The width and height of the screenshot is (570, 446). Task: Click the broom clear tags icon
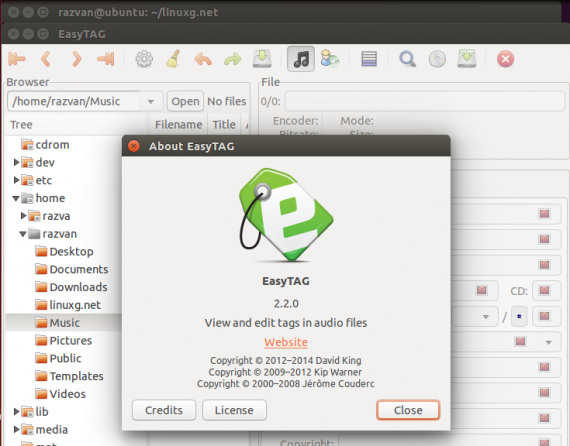point(173,59)
